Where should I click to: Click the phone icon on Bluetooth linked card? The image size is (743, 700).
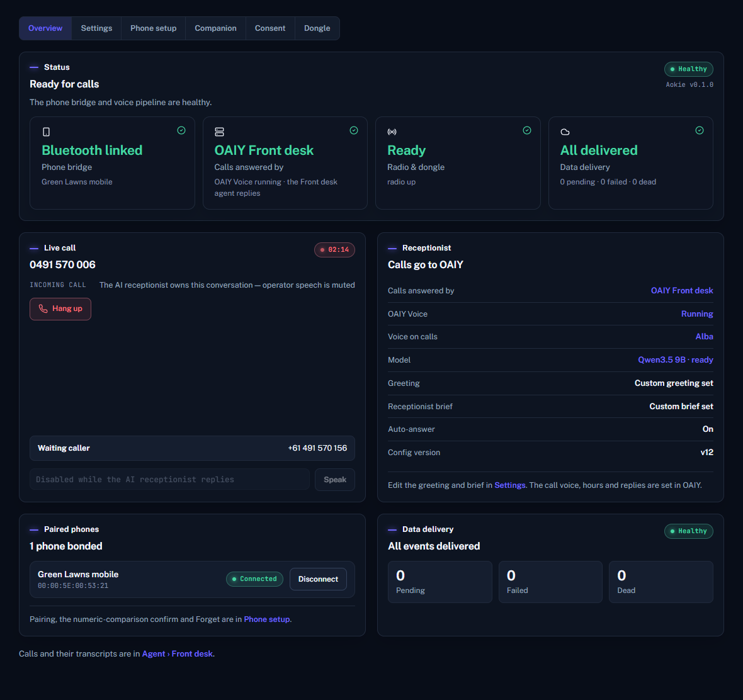click(x=46, y=132)
